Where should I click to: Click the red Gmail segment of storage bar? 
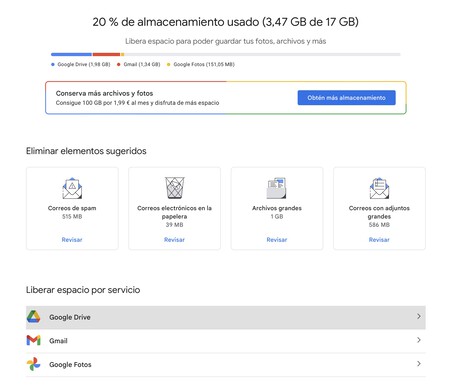pyautogui.click(x=106, y=54)
